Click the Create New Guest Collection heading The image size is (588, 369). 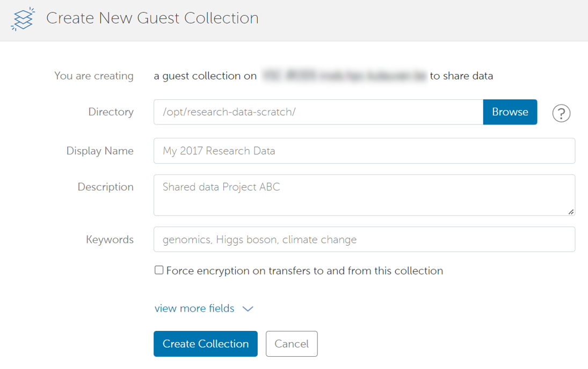tap(153, 18)
